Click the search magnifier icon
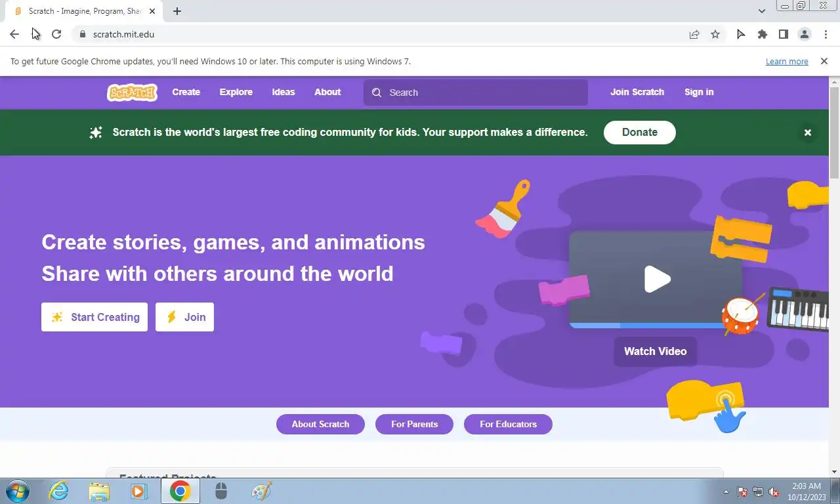The width and height of the screenshot is (840, 504). (x=377, y=93)
